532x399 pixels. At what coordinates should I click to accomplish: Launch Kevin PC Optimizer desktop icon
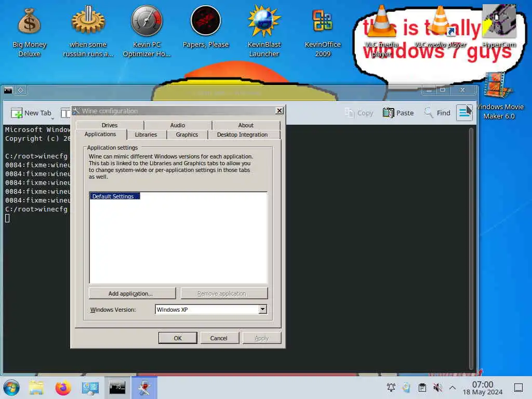147,31
